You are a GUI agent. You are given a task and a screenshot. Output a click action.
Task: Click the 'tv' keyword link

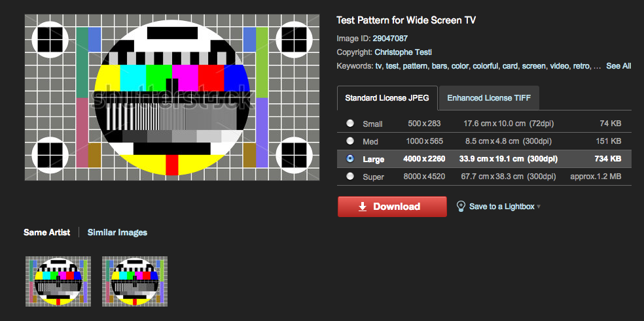pyautogui.click(x=378, y=65)
